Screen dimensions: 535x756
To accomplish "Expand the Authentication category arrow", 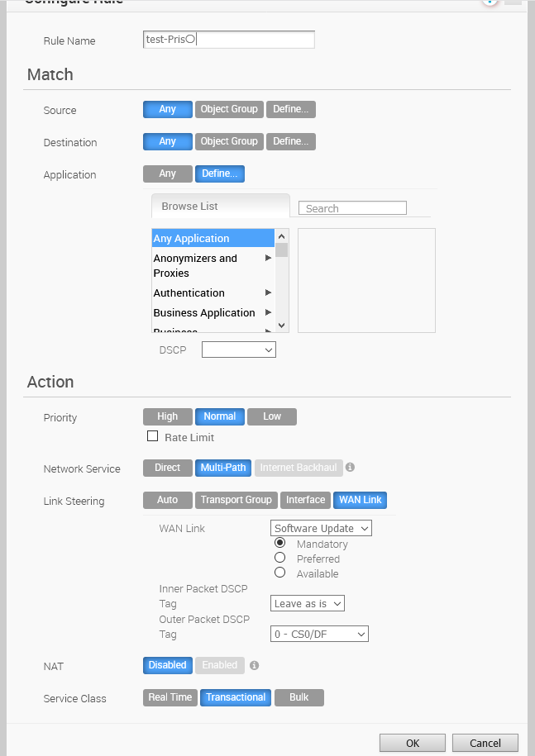I will (x=268, y=292).
